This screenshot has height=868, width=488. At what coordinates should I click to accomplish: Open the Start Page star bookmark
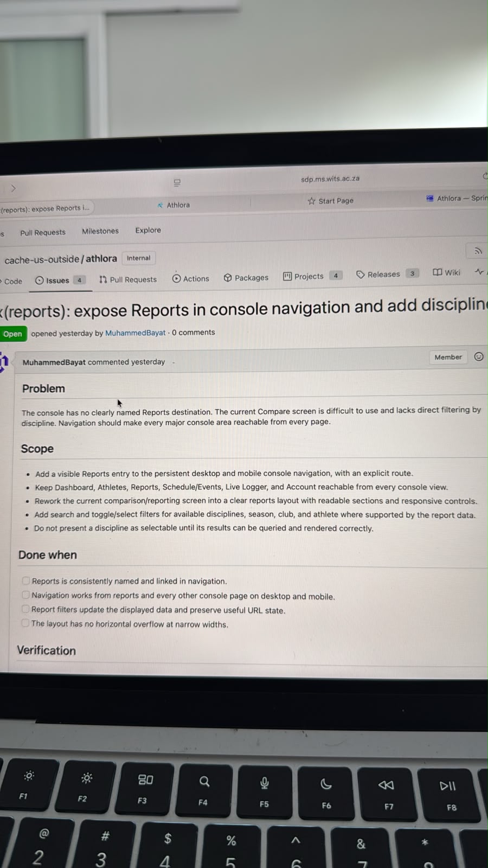tap(330, 201)
